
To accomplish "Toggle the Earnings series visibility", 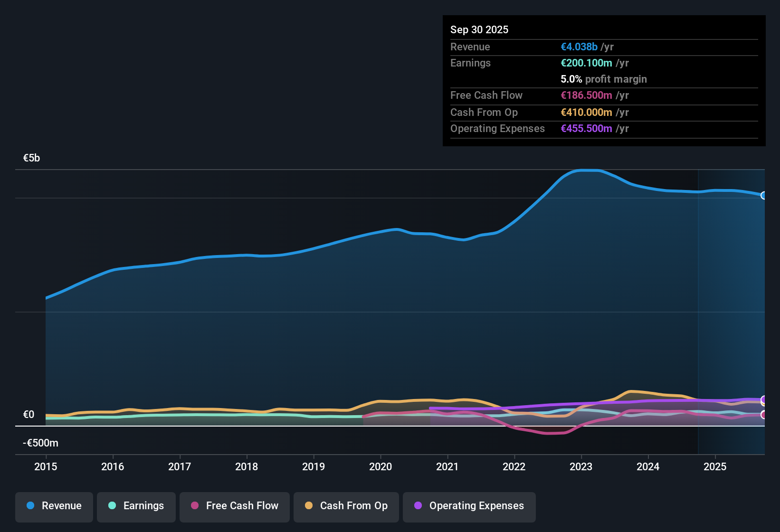I will (x=136, y=506).
